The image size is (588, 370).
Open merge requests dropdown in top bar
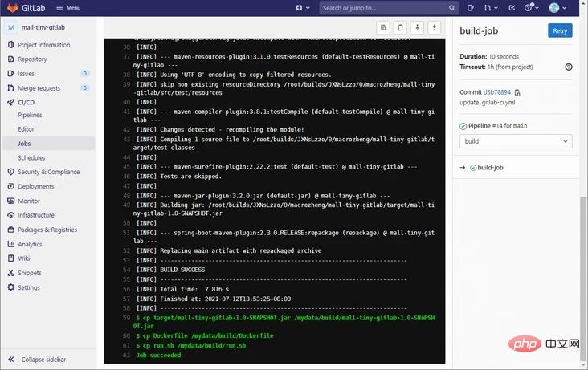(x=491, y=7)
